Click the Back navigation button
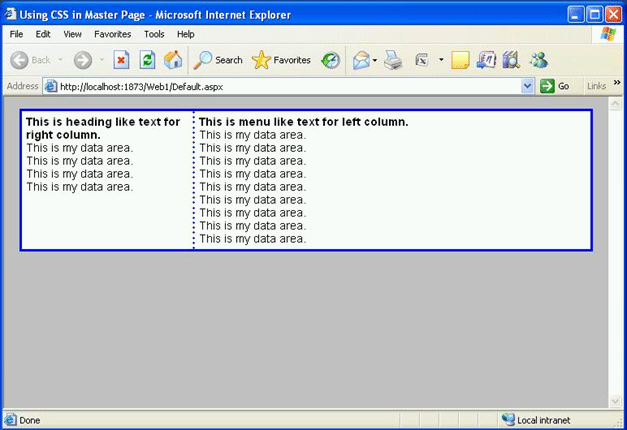 [x=30, y=60]
